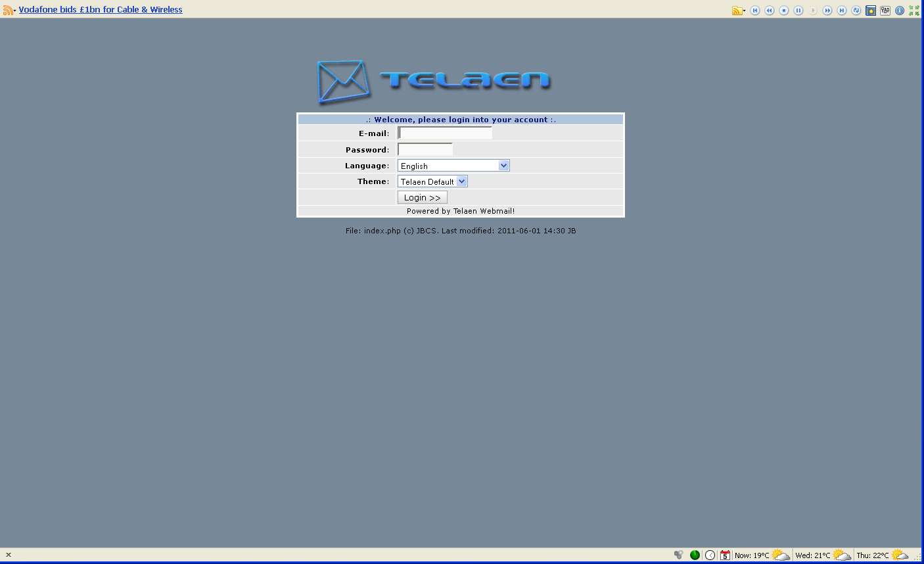924x564 pixels.
Task: Open the ticker options sliders icon
Action: pos(885,11)
